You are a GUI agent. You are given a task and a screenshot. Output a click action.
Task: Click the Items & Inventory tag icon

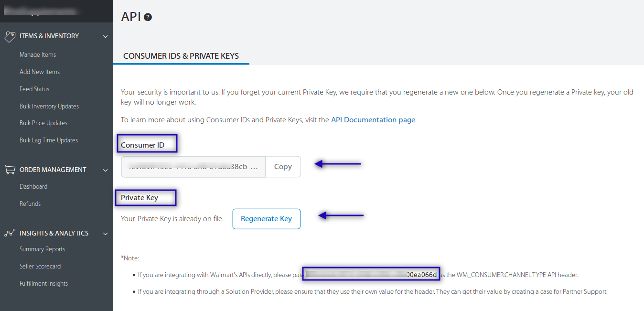point(10,36)
